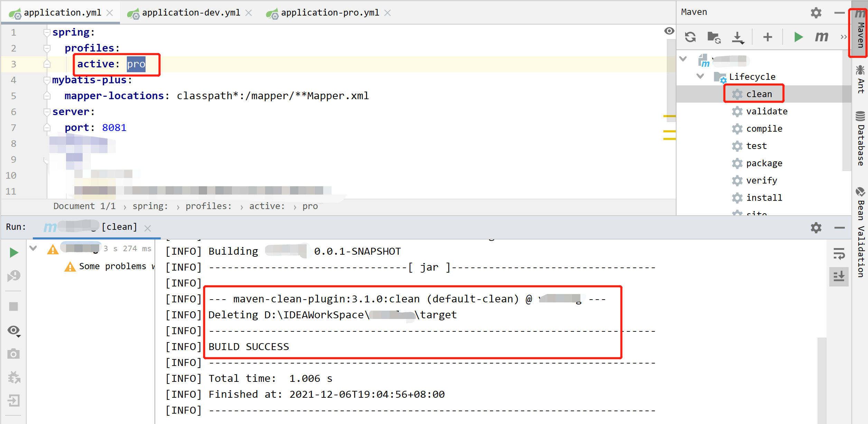The image size is (868, 424).
Task: Click Download Sources and Documentation icon
Action: [x=737, y=37]
